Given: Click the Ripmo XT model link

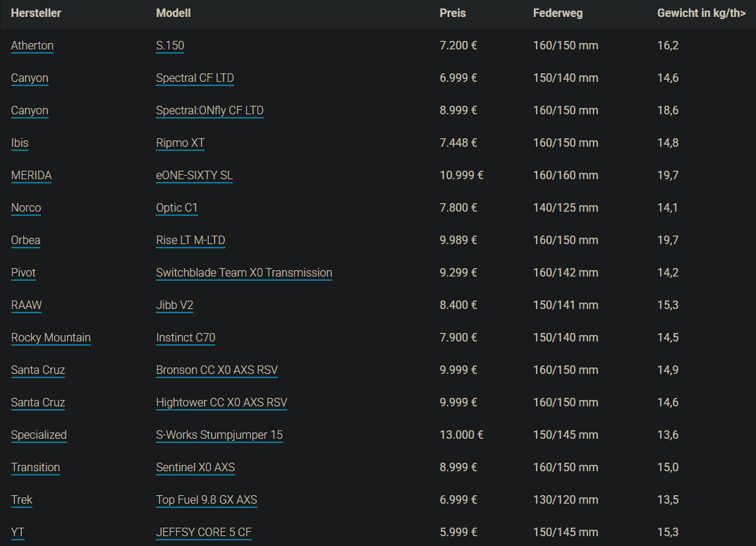Looking at the screenshot, I should [180, 143].
